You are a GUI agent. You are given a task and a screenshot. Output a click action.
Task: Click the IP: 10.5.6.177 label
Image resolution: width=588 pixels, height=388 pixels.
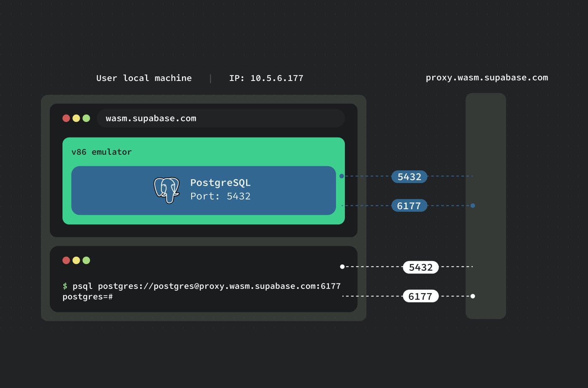click(266, 78)
